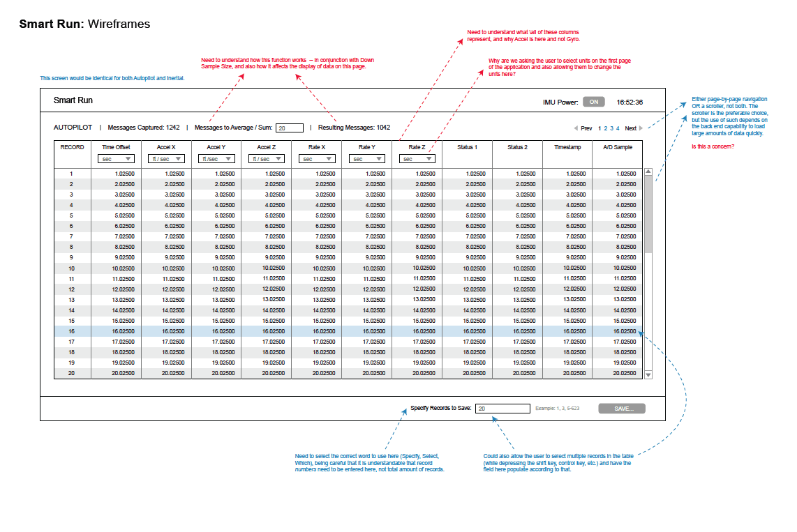797x532 pixels.
Task: Click the scrollbar up arrow
Action: (648, 172)
